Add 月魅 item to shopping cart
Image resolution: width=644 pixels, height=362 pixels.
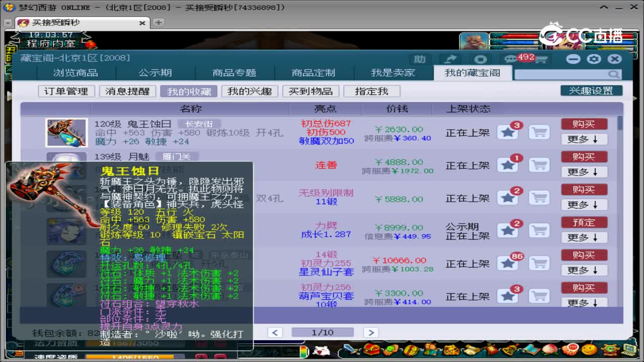tap(539, 165)
